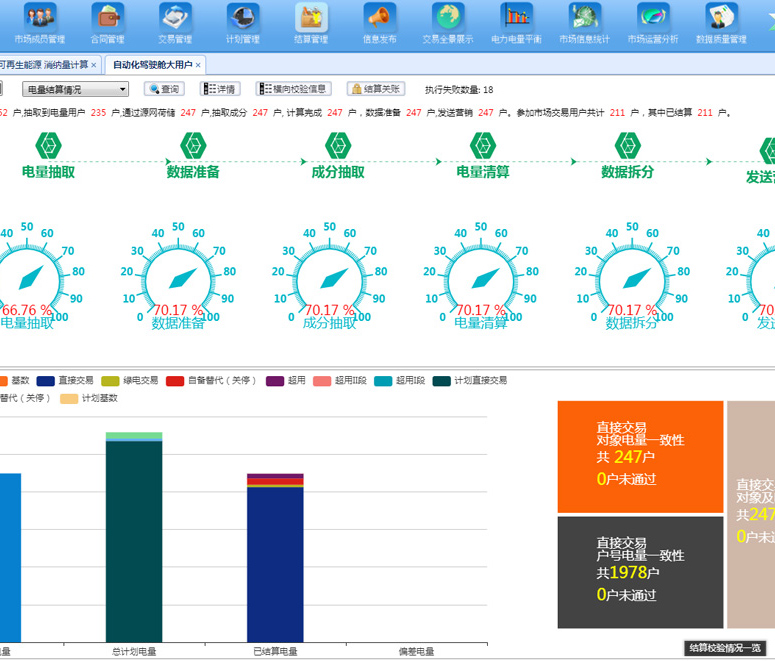Viewport: 775px width, 661px height.
Task: Click the 已结算电量 stacked bar
Action: pos(275,558)
